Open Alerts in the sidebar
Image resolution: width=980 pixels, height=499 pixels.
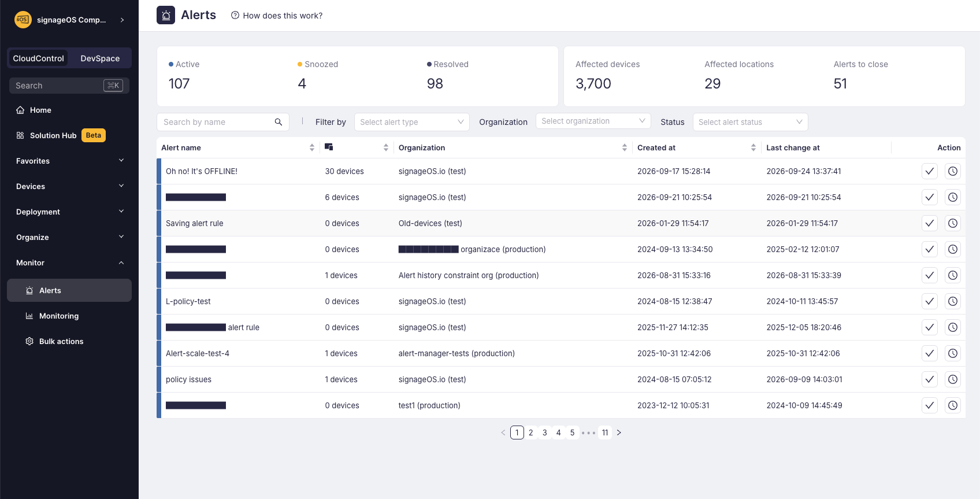pos(69,290)
